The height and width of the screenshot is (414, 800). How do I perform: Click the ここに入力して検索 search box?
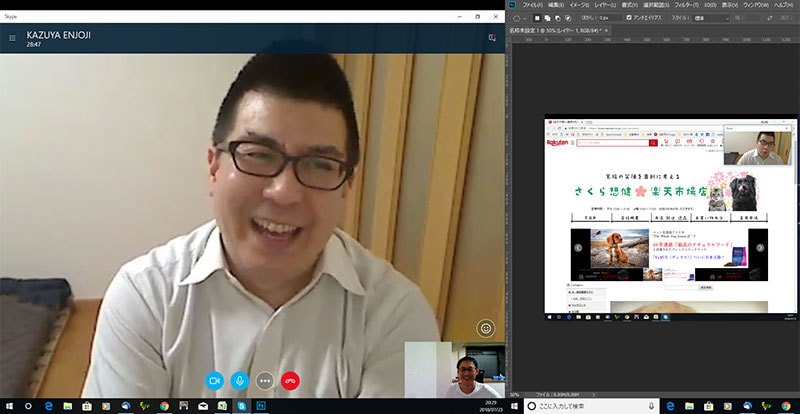(x=591, y=406)
